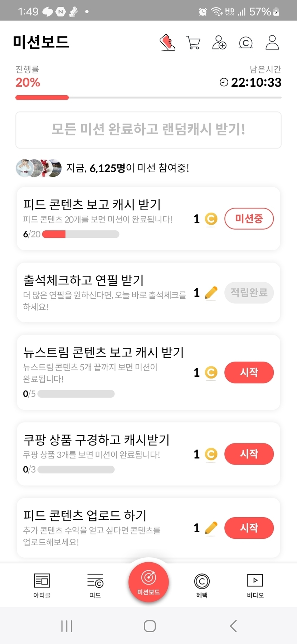Open the cash coin icon in header
This screenshot has width=297, height=644.
245,43
